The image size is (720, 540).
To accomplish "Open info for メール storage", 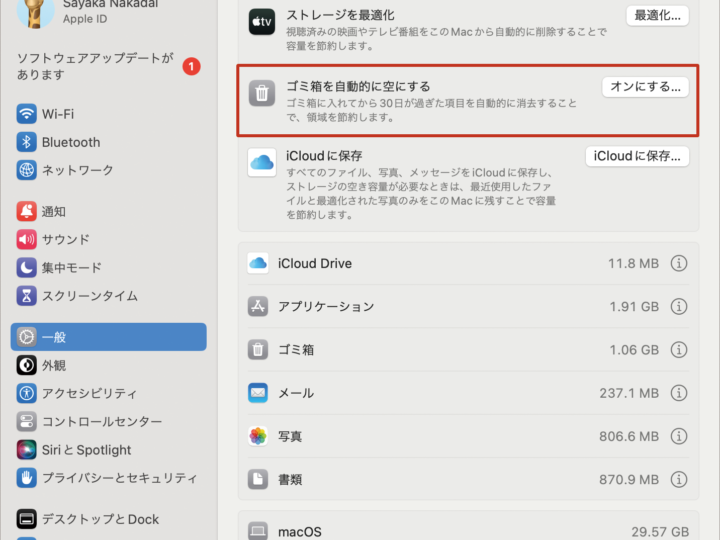I will tap(679, 393).
